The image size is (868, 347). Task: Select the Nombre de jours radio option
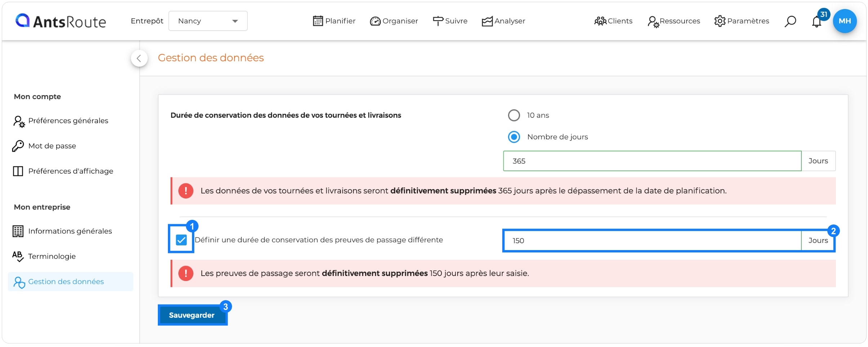(514, 137)
